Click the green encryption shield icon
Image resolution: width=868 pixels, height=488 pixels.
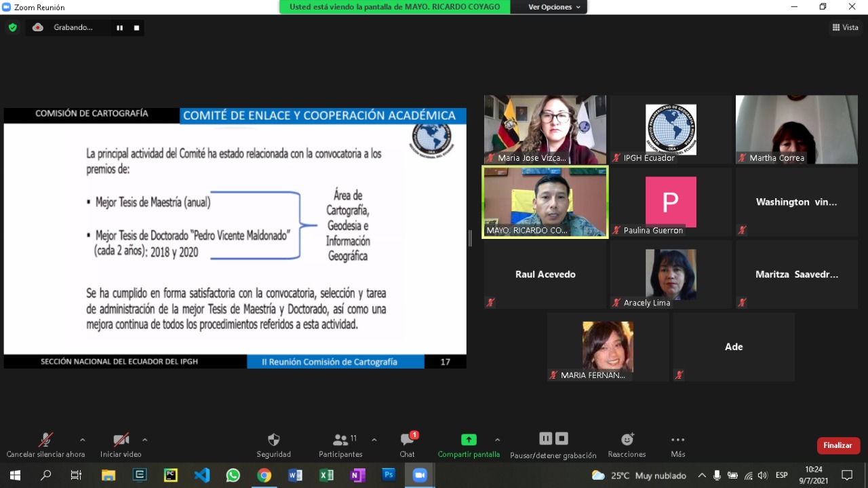(12, 28)
